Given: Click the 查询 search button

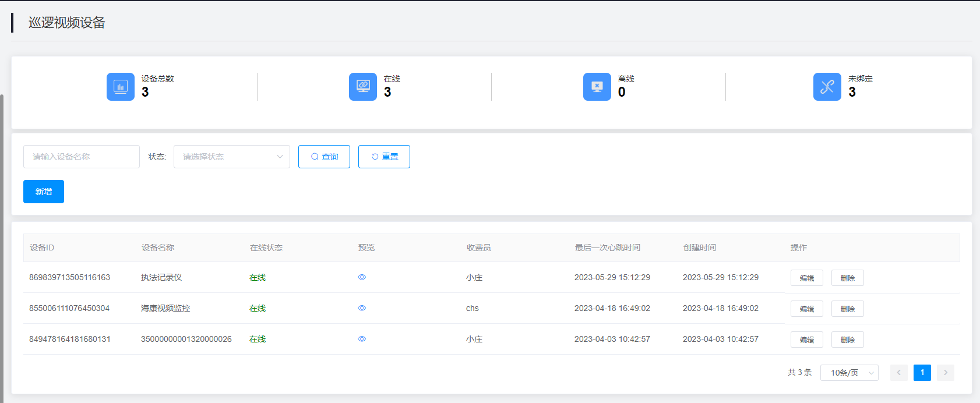Looking at the screenshot, I should click(x=324, y=157).
